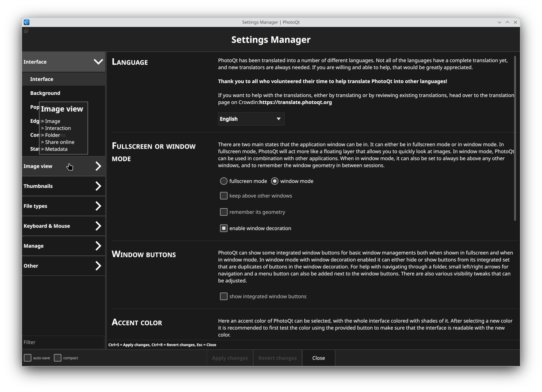The height and width of the screenshot is (392, 542).
Task: Click the Filter input field
Action: click(63, 342)
